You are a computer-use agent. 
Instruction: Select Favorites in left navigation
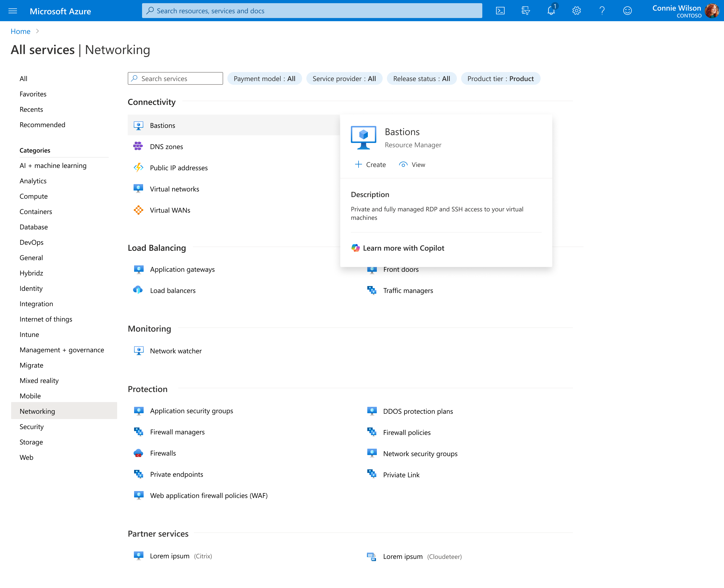pyautogui.click(x=33, y=94)
